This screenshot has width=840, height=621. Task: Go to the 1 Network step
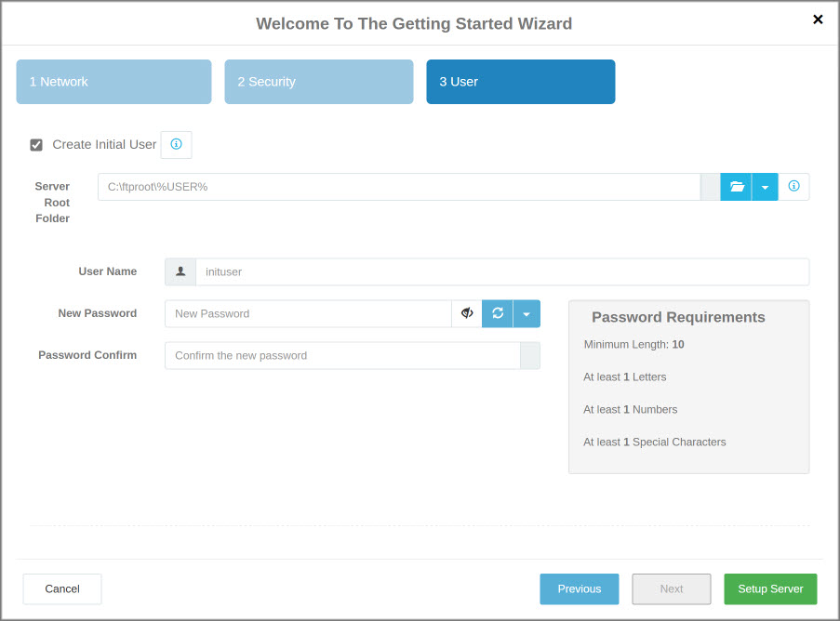click(113, 82)
